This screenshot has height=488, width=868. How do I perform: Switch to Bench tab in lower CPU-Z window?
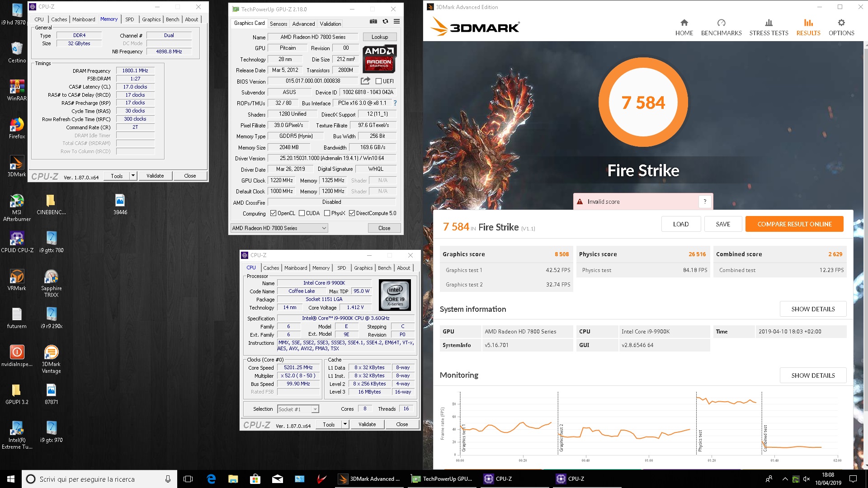(x=385, y=268)
